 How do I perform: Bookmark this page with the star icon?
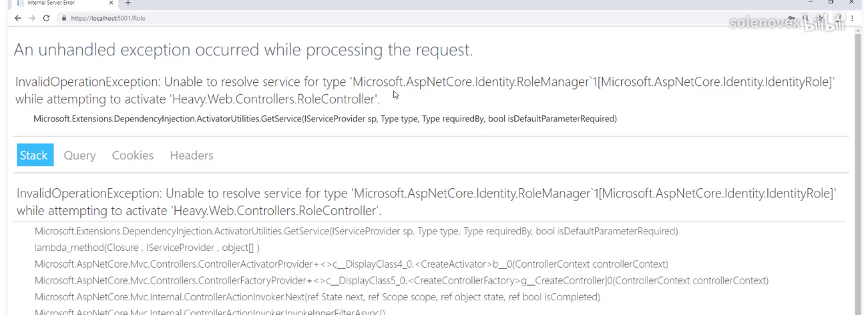pos(821,18)
